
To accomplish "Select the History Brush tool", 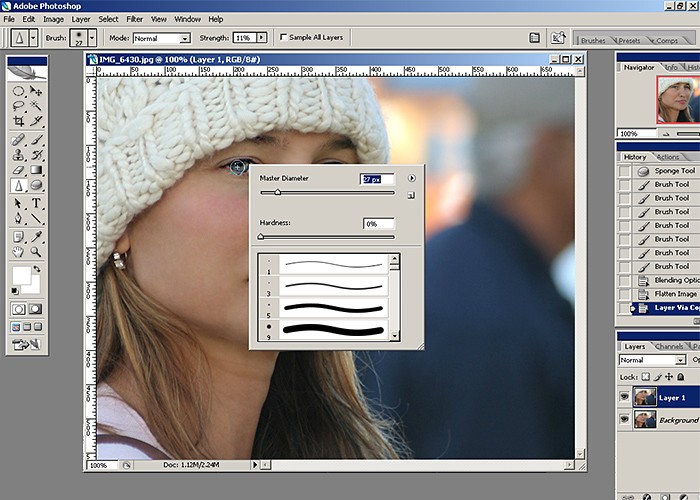I will click(36, 155).
